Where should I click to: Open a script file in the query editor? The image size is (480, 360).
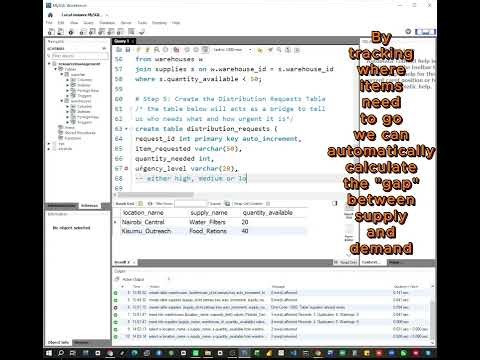(x=119, y=50)
